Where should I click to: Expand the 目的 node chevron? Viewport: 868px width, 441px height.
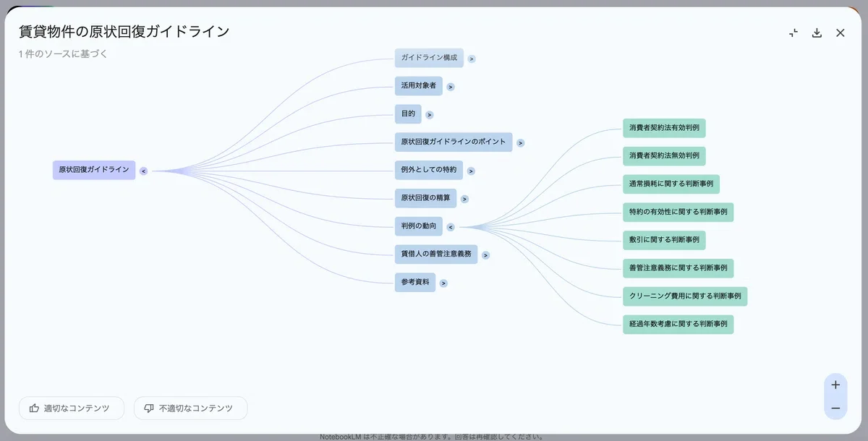pyautogui.click(x=429, y=115)
